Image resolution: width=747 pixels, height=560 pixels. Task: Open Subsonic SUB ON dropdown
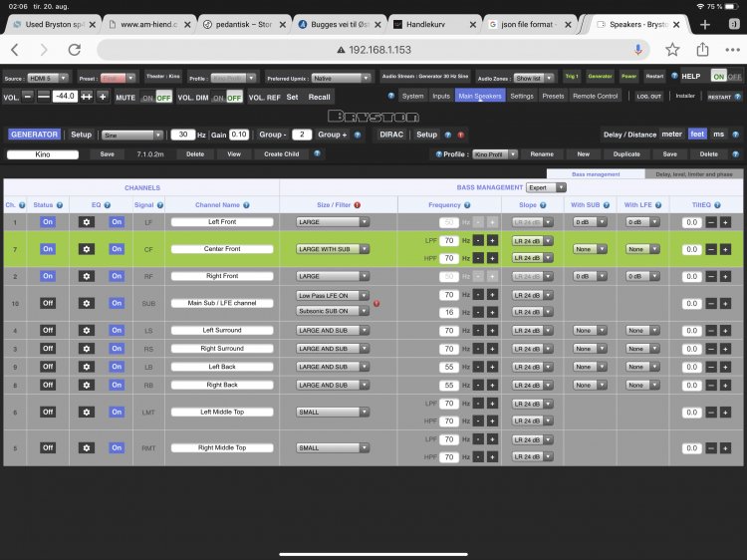tap(333, 311)
